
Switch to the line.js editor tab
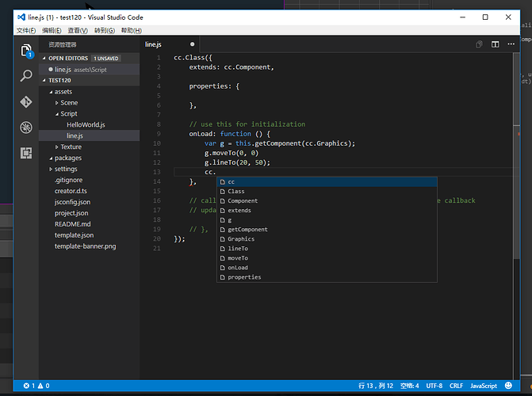click(154, 45)
